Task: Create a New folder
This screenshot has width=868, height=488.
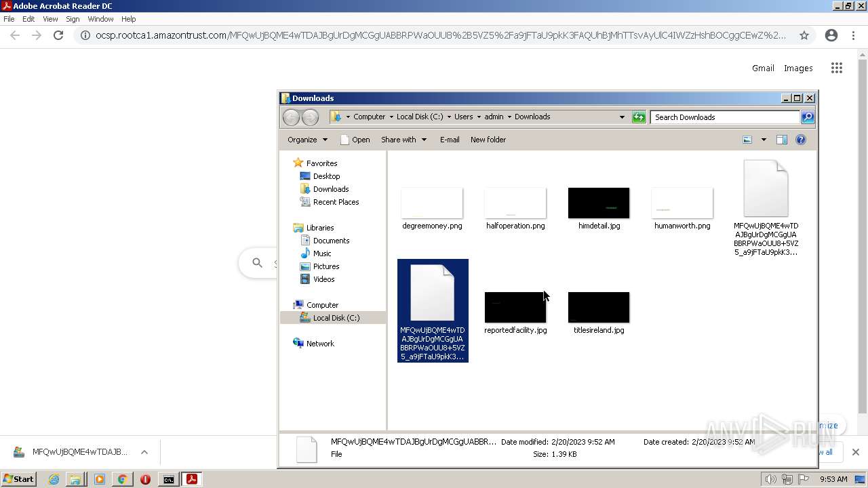Action: pyautogui.click(x=488, y=140)
